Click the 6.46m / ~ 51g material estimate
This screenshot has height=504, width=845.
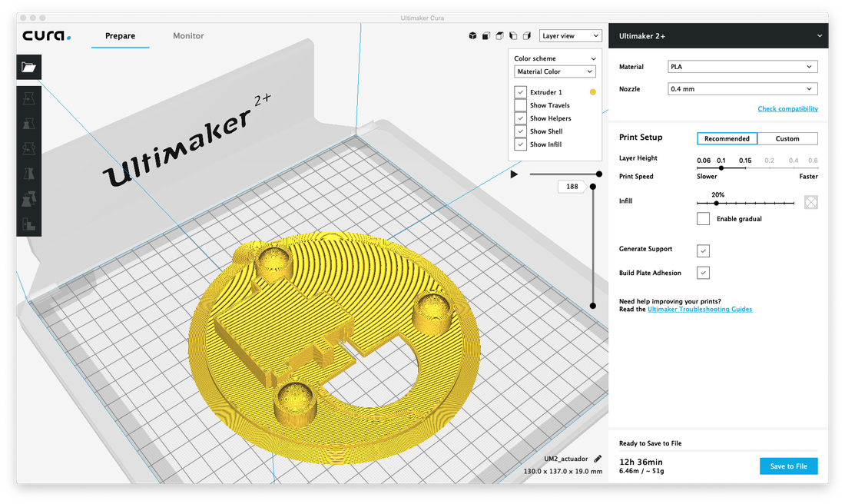tap(641, 471)
